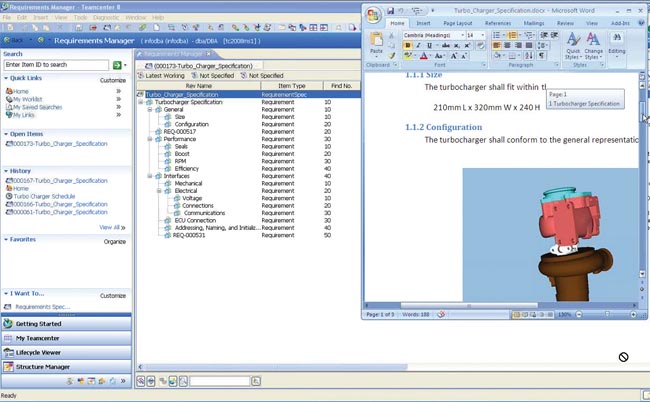Open the Lifecycle Viewer application
The width and height of the screenshot is (650, 402).
(66, 352)
